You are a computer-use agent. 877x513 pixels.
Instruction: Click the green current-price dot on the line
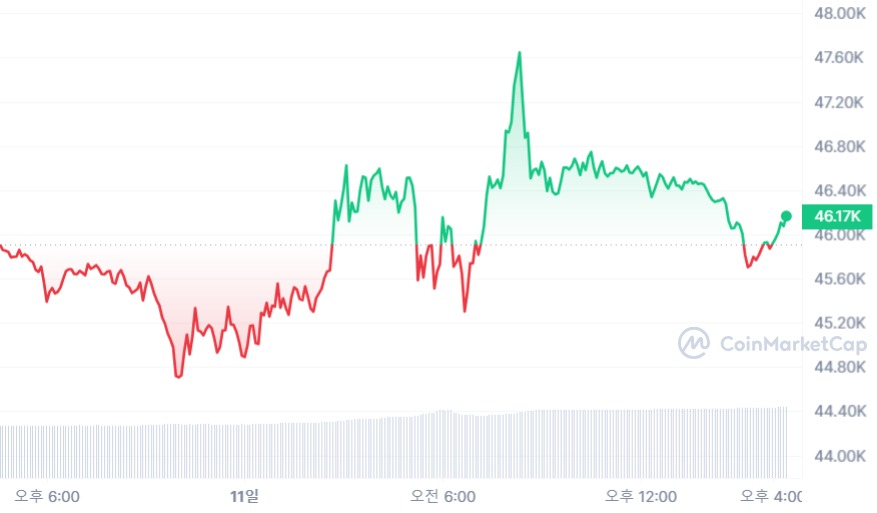[786, 216]
